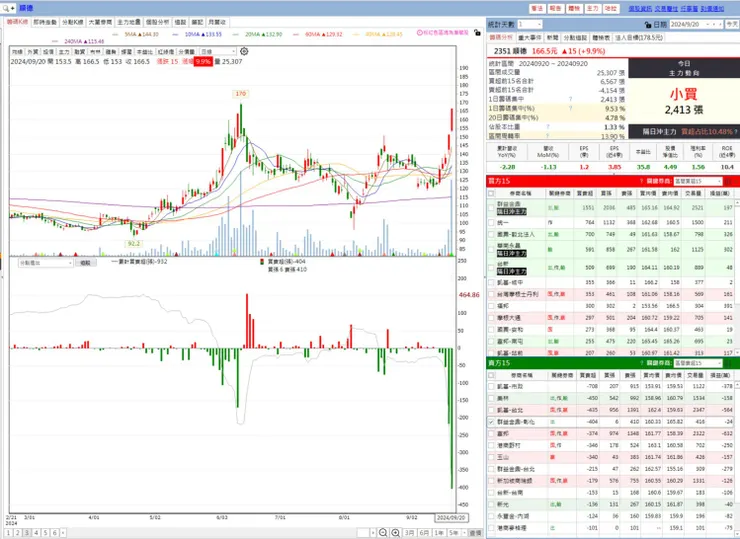Toggle 分價量 button on chart toolbar
The width and height of the screenshot is (740, 539).
pos(186,51)
